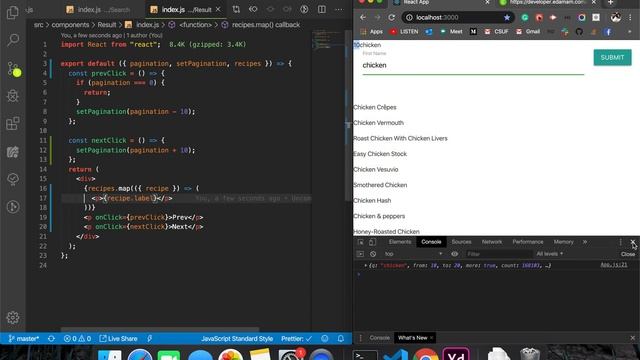Open the GitHub bookmark icon
This screenshot has height=360, width=640.
point(579,31)
